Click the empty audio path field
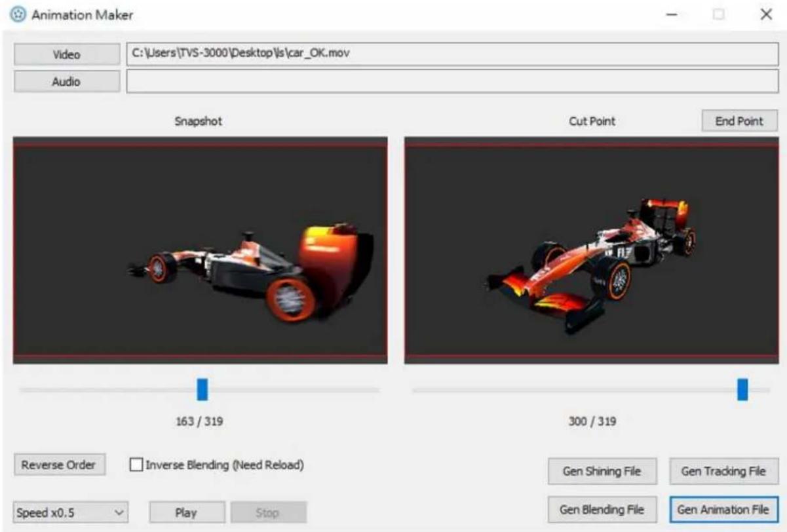The width and height of the screenshot is (787, 532). [452, 82]
